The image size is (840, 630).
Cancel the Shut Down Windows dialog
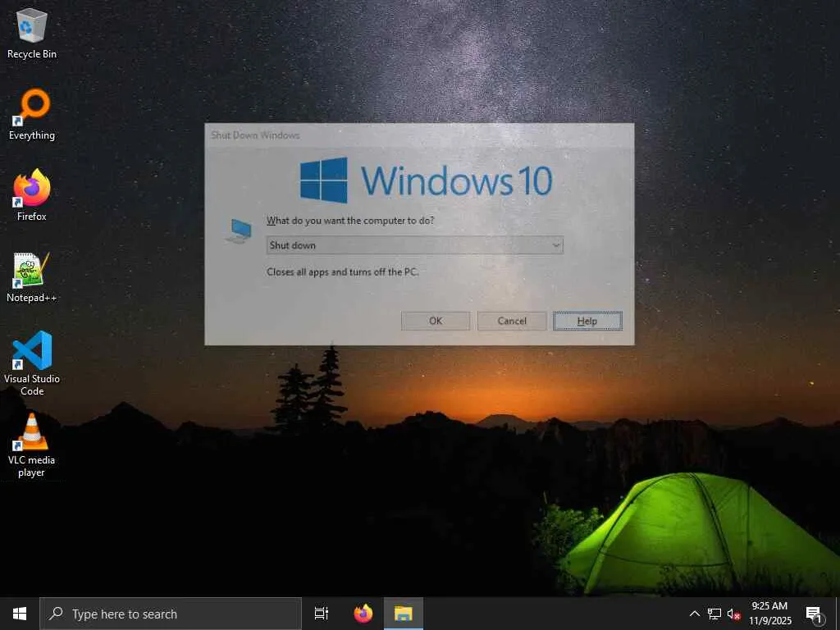pos(512,321)
